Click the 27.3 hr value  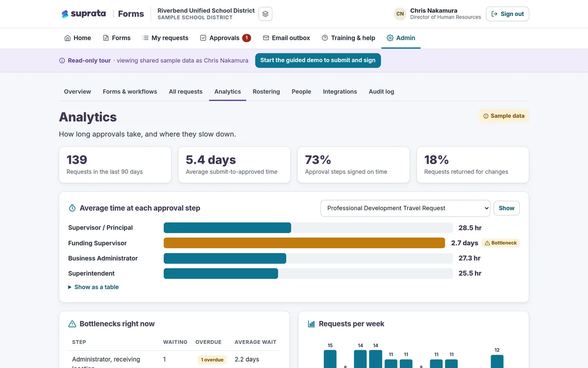(469, 258)
